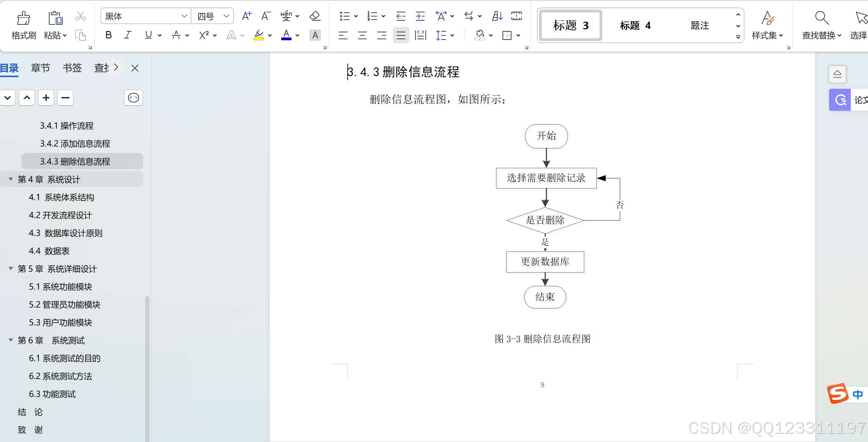Click the text effects outlined A icon

coord(231,35)
